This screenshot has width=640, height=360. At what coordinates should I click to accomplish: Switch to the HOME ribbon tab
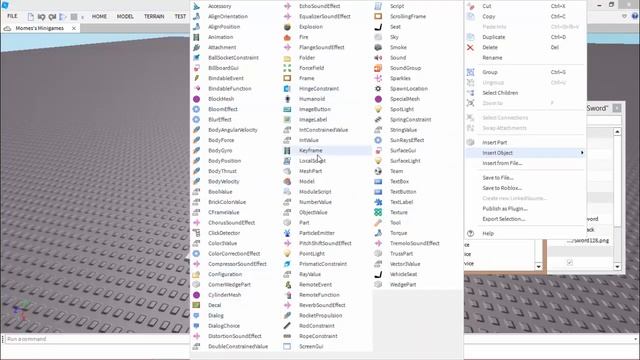99,16
